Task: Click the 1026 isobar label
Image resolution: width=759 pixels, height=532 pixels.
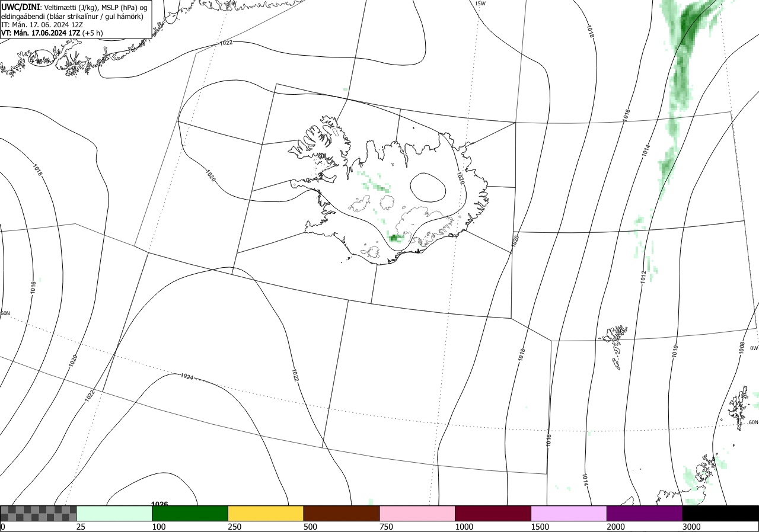Action: pyautogui.click(x=160, y=504)
